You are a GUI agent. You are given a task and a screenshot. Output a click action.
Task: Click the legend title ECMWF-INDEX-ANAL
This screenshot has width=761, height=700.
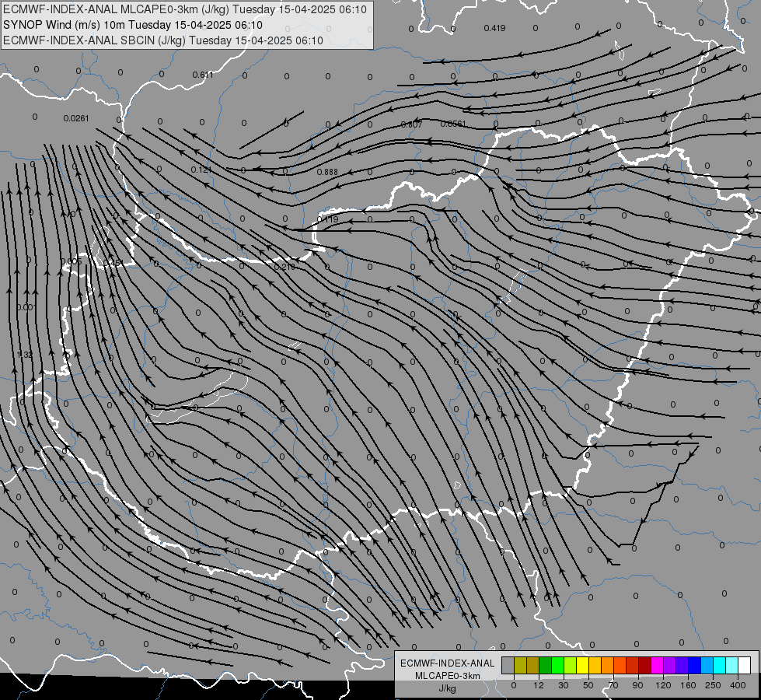(448, 663)
